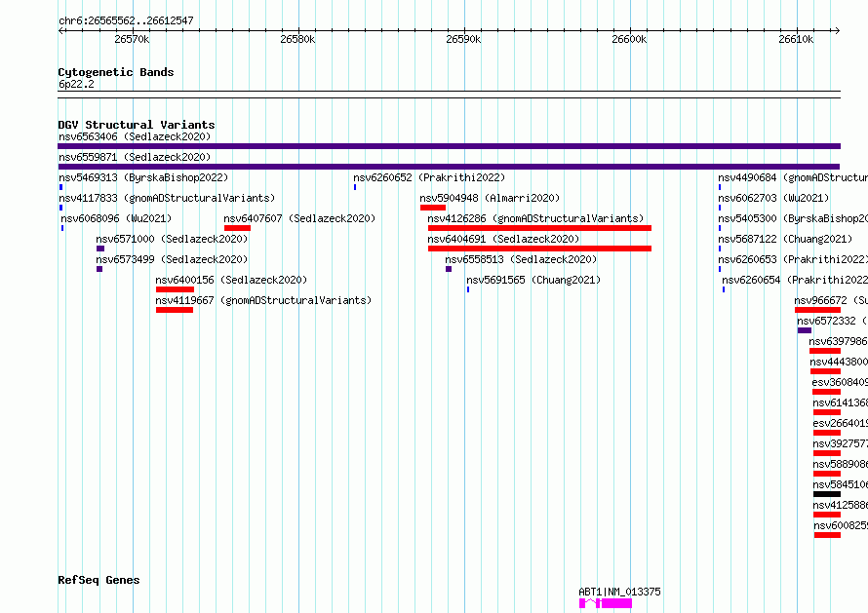The width and height of the screenshot is (868, 613).
Task: Click the nsv6260654 variant label
Action: [x=795, y=280]
